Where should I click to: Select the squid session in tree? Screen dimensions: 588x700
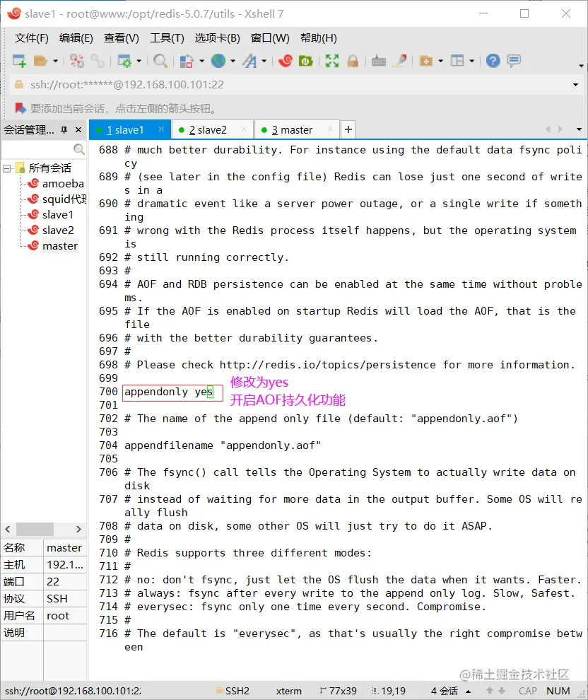tap(64, 199)
